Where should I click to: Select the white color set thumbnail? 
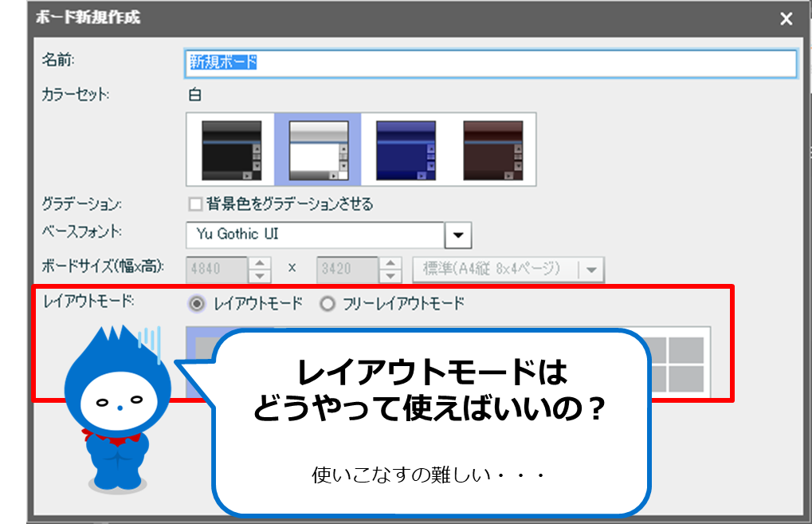[x=318, y=149]
